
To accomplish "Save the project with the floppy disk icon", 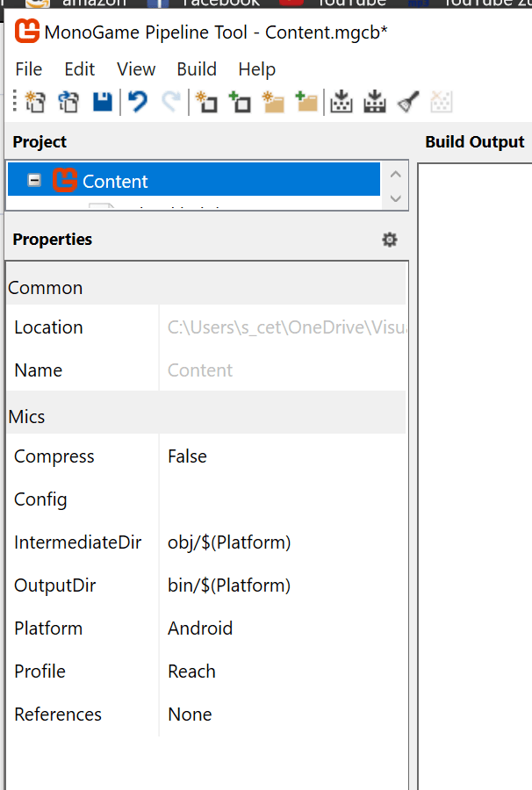I will [103, 102].
